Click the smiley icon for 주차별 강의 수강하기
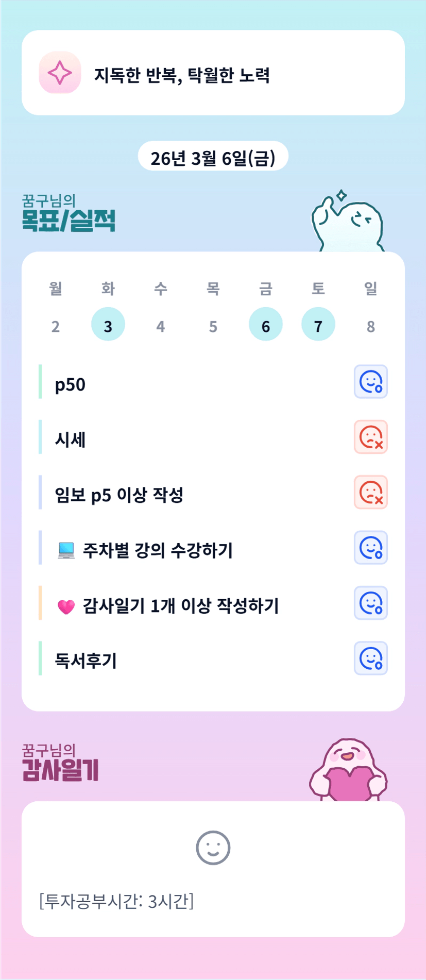Image resolution: width=426 pixels, height=980 pixels. [x=370, y=548]
